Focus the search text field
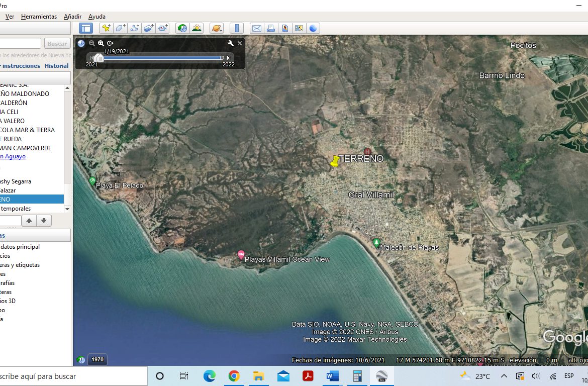Image resolution: width=588 pixels, height=386 pixels. 20,44
